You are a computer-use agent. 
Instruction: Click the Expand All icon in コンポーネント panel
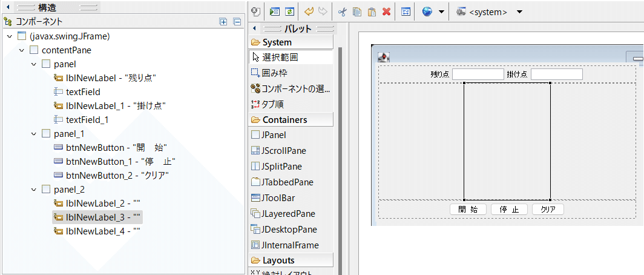tap(223, 22)
